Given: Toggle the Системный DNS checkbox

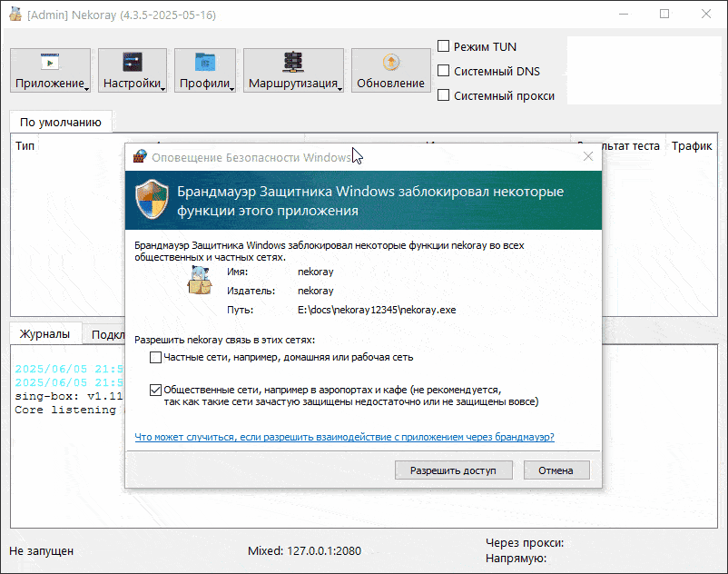Looking at the screenshot, I should pos(444,71).
